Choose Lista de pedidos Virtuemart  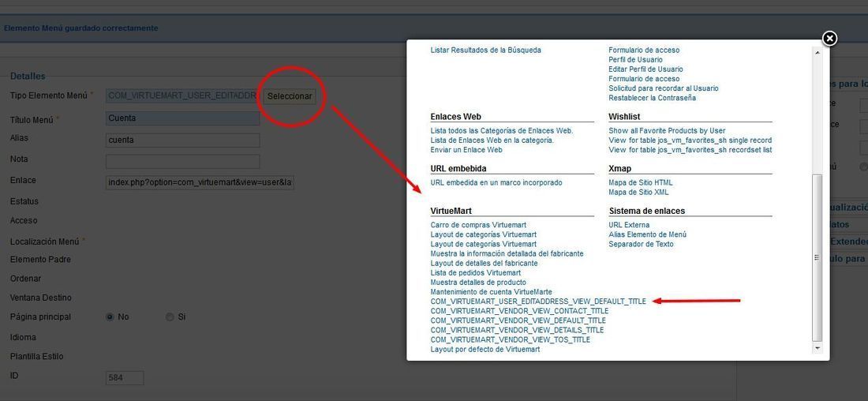pos(476,272)
